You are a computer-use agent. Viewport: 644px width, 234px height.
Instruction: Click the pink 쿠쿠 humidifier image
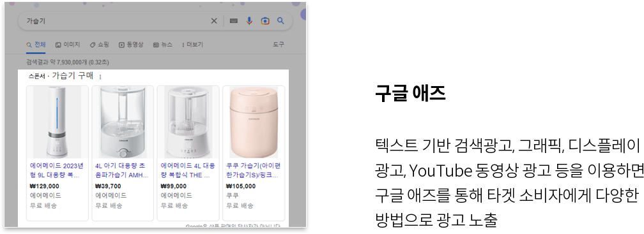click(254, 122)
